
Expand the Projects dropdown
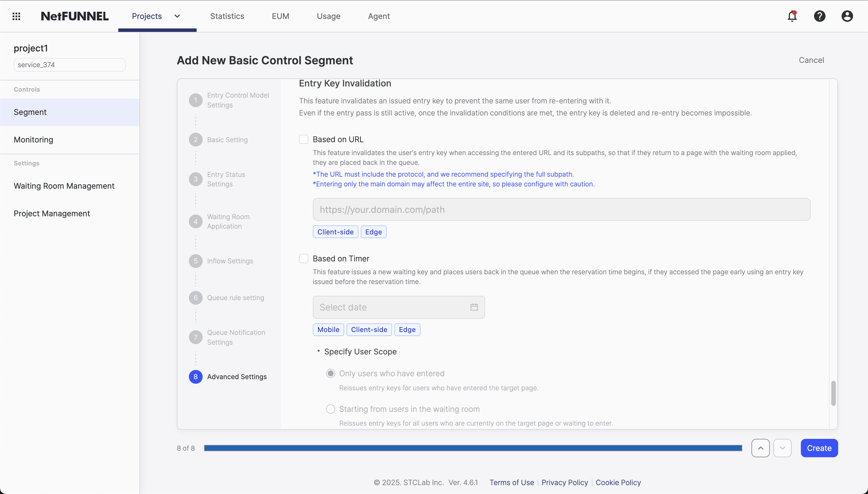pos(177,16)
